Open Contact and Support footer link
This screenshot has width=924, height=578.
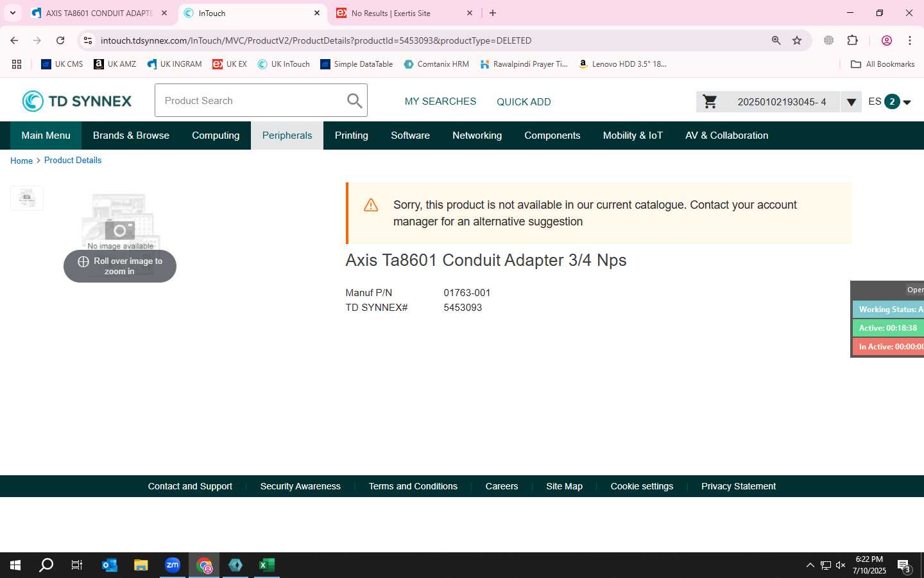190,486
